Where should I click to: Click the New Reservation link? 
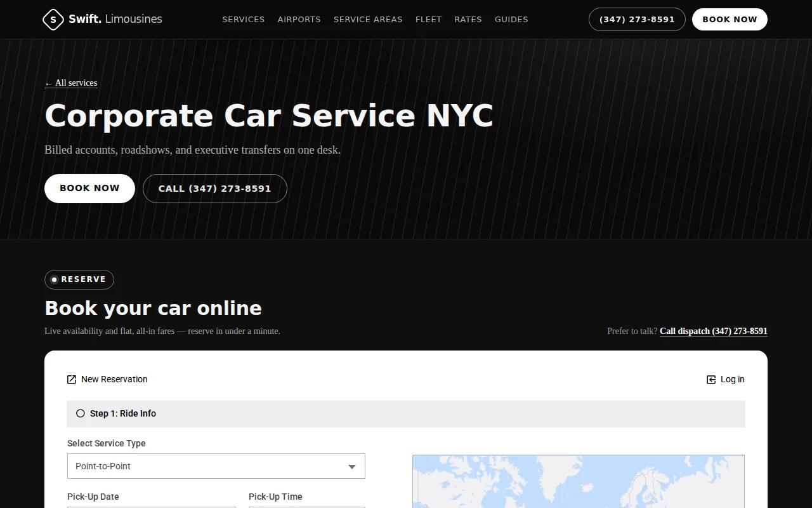(107, 379)
